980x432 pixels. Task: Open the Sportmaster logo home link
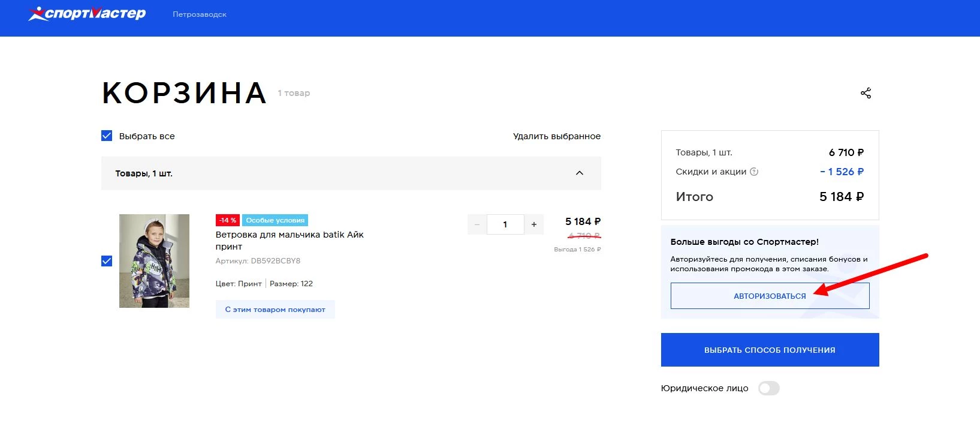pyautogui.click(x=87, y=13)
